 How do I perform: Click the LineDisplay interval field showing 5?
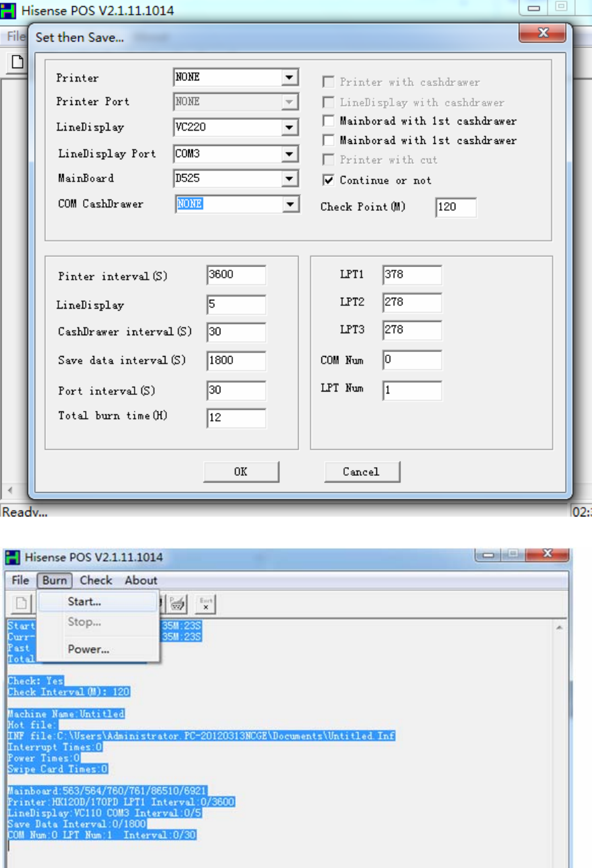236,305
